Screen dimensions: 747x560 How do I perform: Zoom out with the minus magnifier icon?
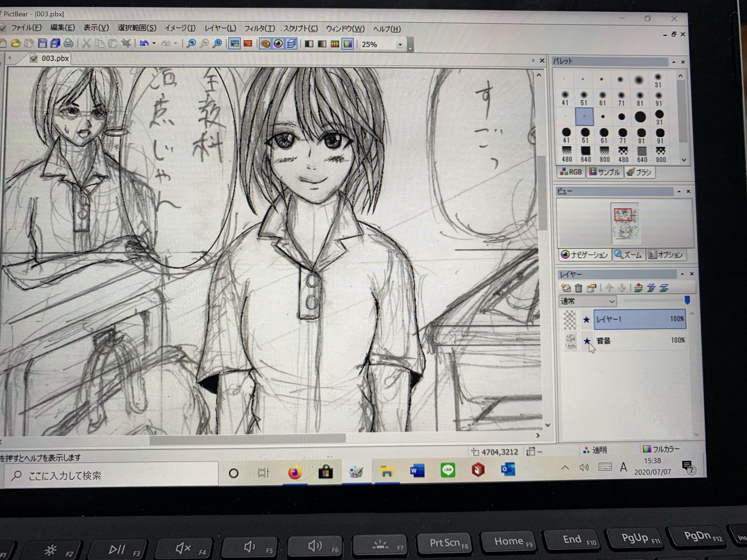(x=204, y=43)
